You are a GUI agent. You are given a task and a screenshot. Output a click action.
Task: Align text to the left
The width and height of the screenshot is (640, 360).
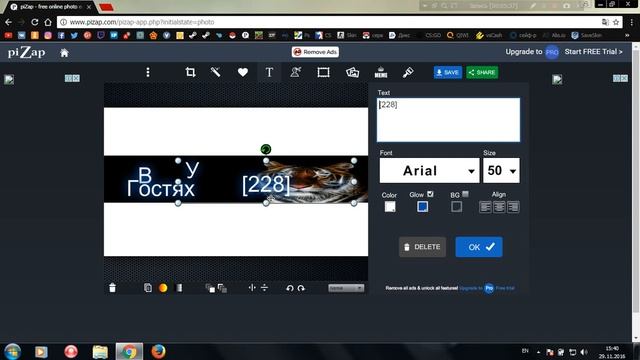(x=485, y=207)
